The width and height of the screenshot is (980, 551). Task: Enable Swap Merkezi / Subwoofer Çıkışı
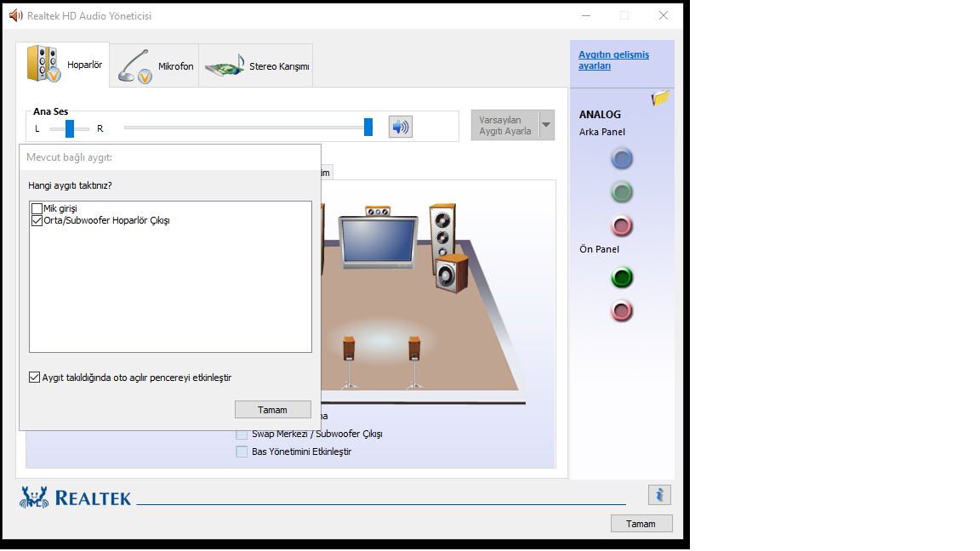[242, 434]
